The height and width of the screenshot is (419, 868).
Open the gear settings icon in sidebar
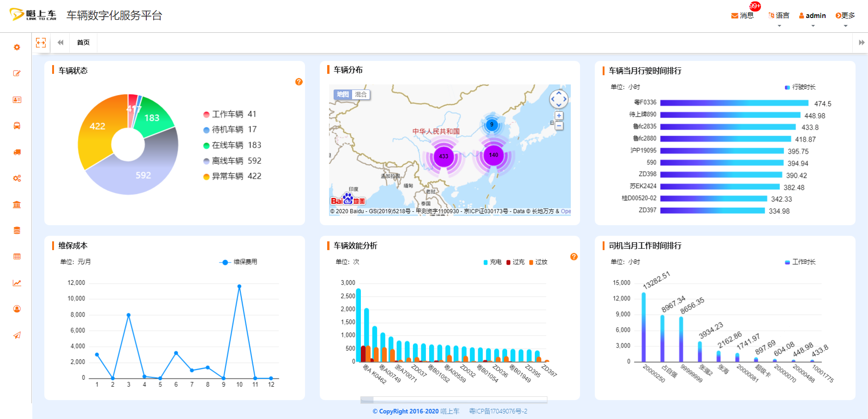(x=17, y=48)
